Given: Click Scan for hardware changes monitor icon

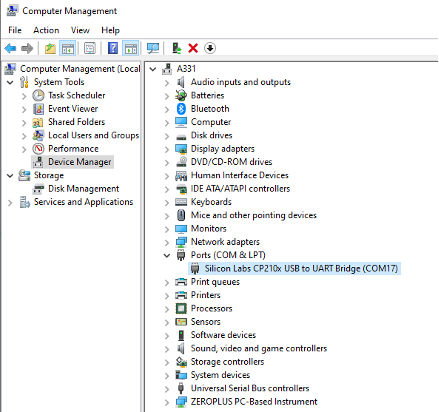Looking at the screenshot, I should coord(153,48).
